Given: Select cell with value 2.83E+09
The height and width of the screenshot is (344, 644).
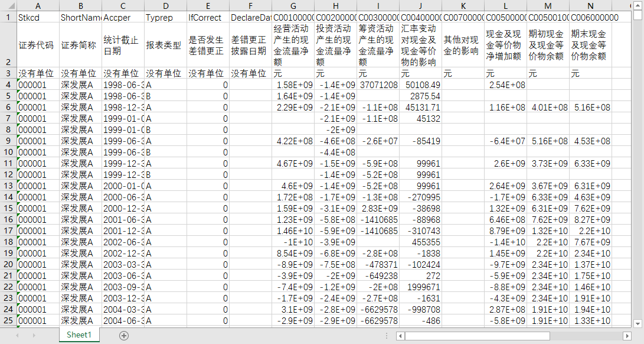Looking at the screenshot, I should point(378,208).
